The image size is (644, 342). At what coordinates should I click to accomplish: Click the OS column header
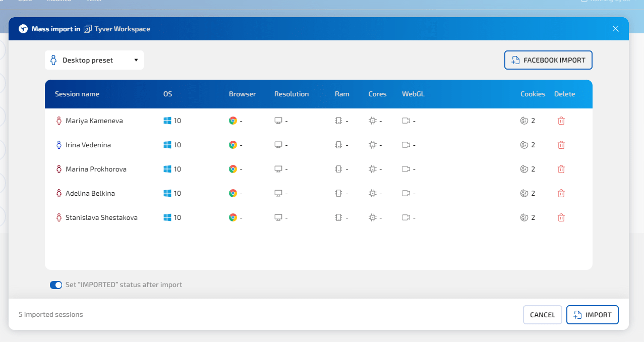(x=168, y=94)
